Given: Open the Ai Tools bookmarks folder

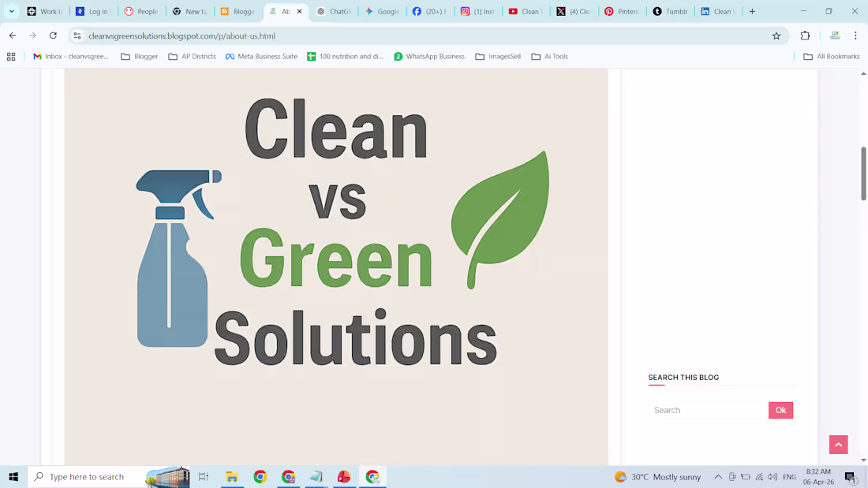Looking at the screenshot, I should point(550,57).
